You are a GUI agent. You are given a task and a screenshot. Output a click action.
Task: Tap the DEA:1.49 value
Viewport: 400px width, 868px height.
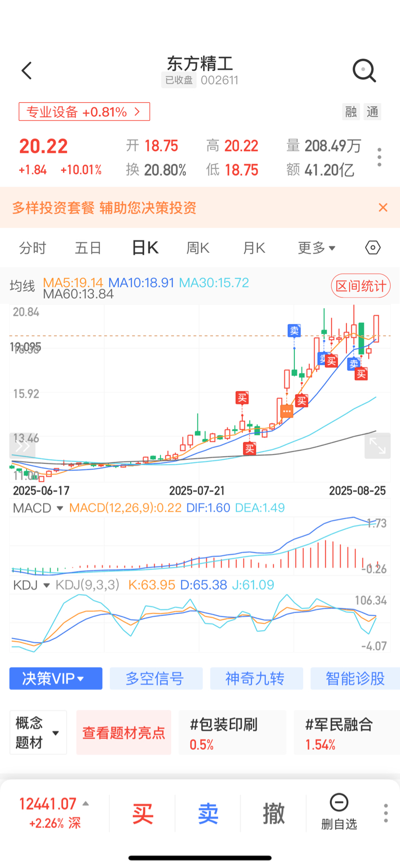click(x=260, y=508)
